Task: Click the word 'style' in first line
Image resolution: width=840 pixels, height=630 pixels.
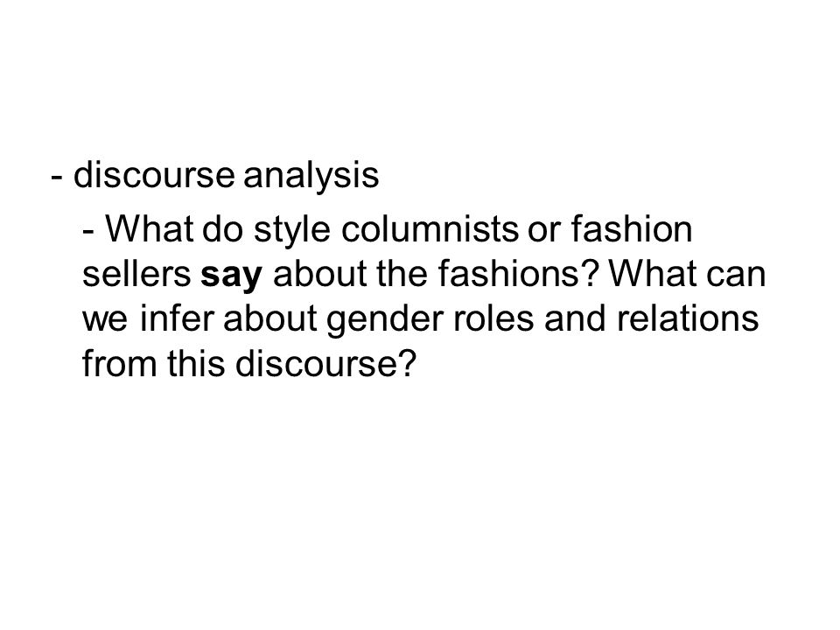Action: tap(292, 231)
